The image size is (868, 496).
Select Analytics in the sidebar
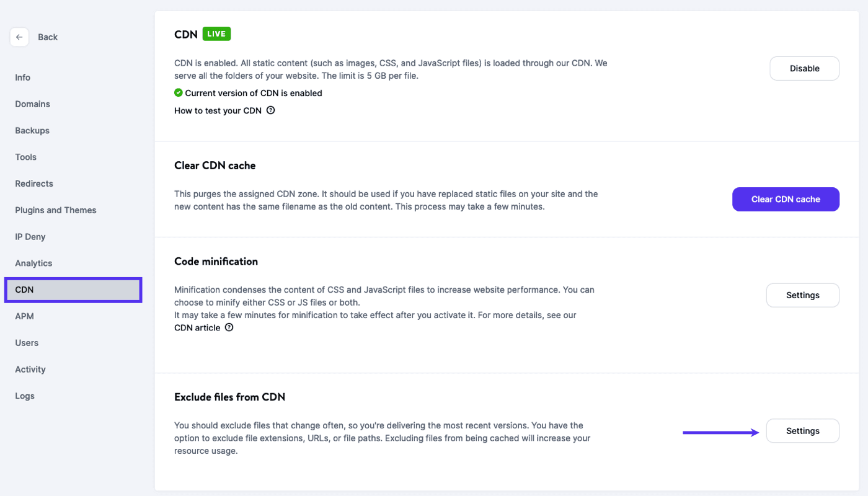(x=33, y=263)
